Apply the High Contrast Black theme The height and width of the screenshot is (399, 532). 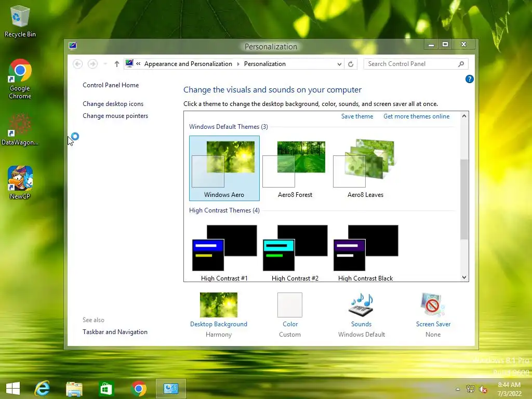coord(365,253)
